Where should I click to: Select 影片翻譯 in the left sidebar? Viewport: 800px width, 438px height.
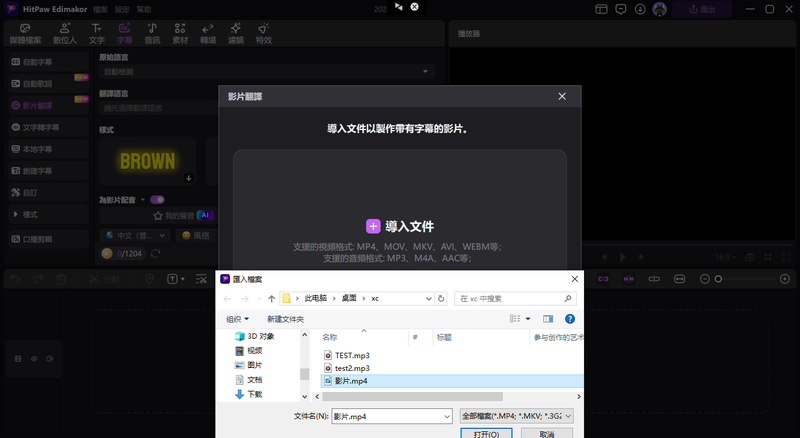click(x=38, y=105)
